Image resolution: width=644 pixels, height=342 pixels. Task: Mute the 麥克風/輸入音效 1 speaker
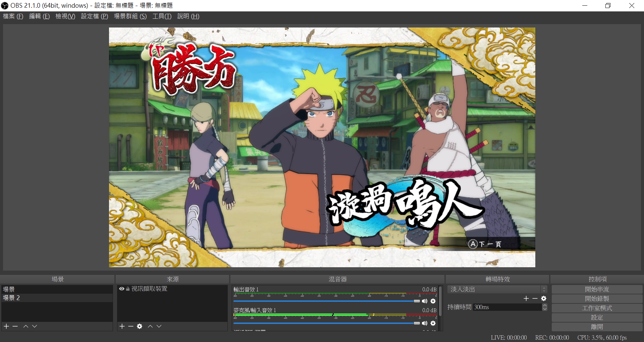pos(425,323)
